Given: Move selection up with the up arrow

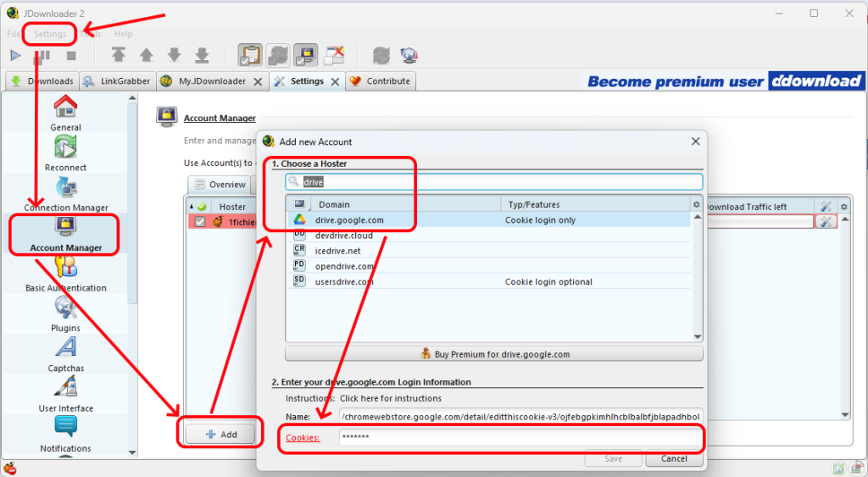Looking at the screenshot, I should (x=146, y=55).
